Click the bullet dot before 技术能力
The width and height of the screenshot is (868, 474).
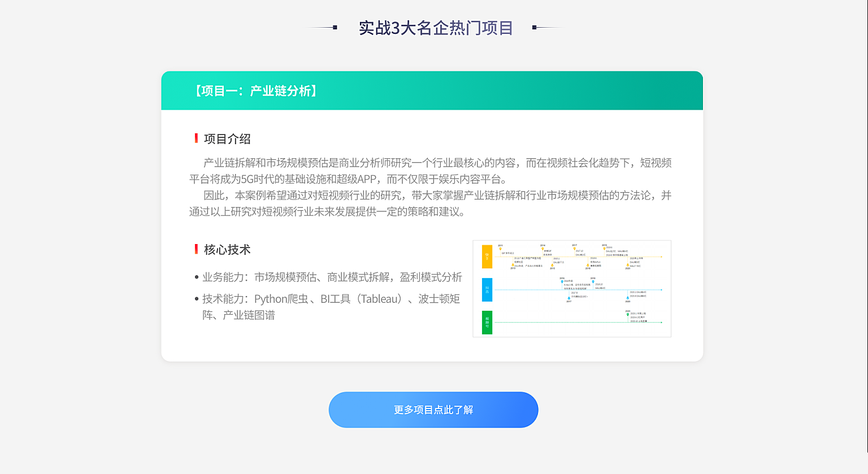coord(197,299)
